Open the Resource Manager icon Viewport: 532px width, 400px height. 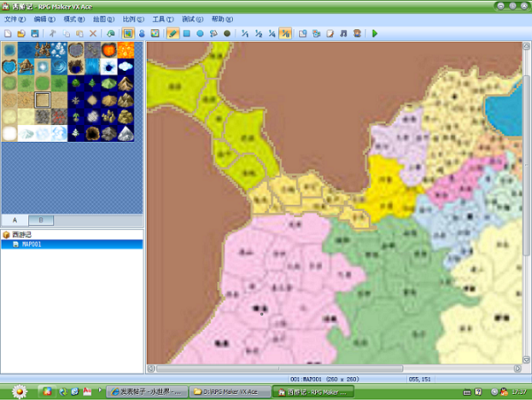click(x=316, y=33)
